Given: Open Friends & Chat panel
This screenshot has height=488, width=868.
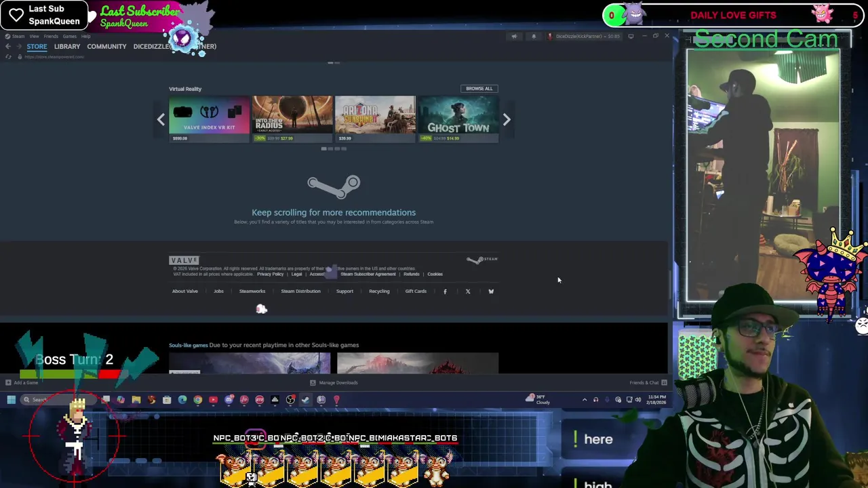Looking at the screenshot, I should pyautogui.click(x=648, y=382).
